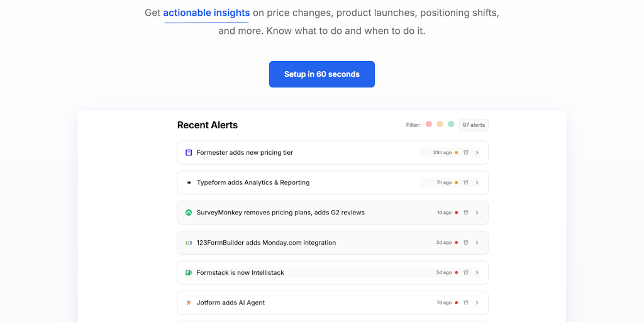
Task: Archive the Typeform Analytics alert
Action: point(466,182)
